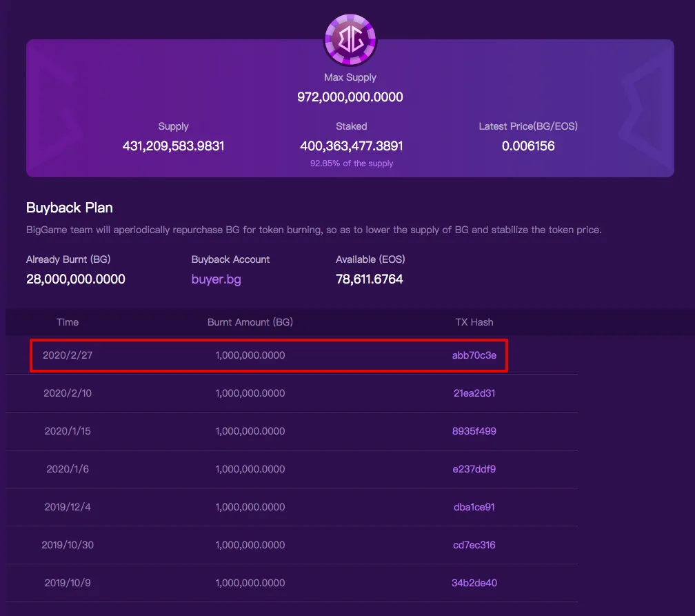Open transaction hash dba1ce91
Screen dimensions: 695x616
tap(474, 507)
